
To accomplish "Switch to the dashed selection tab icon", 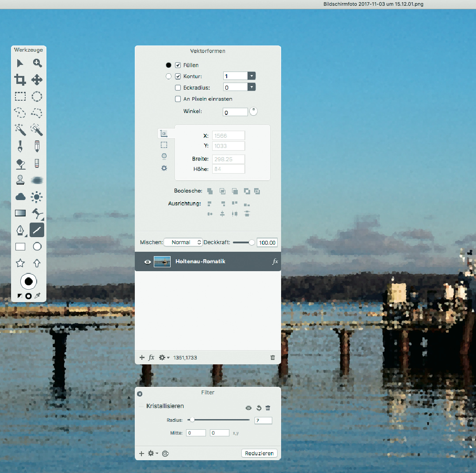I will tap(164, 145).
